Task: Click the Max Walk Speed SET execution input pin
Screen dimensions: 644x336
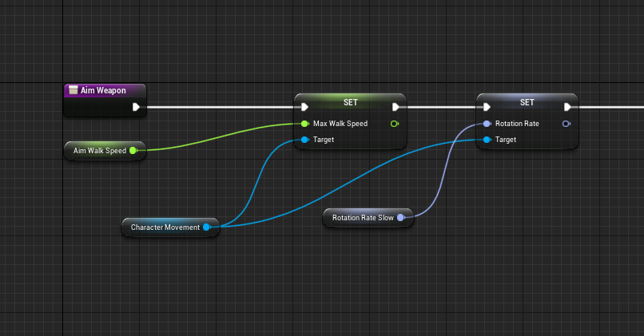Action: [x=304, y=107]
